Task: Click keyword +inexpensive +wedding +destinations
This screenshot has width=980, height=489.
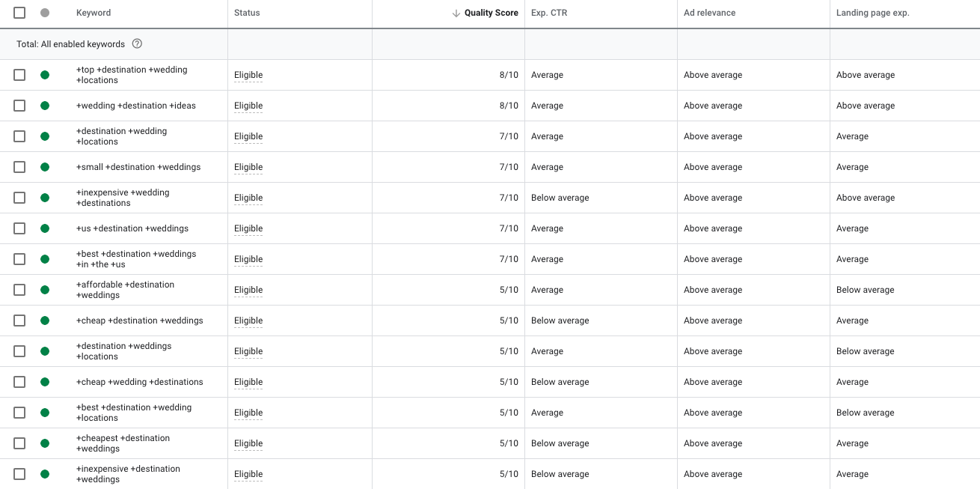Action: pos(123,198)
